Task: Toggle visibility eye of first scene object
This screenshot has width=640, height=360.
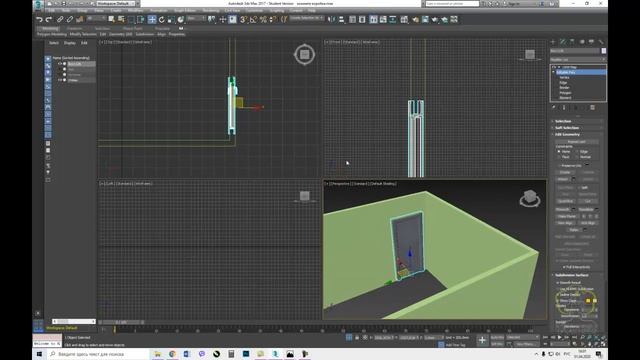Action: [60, 64]
